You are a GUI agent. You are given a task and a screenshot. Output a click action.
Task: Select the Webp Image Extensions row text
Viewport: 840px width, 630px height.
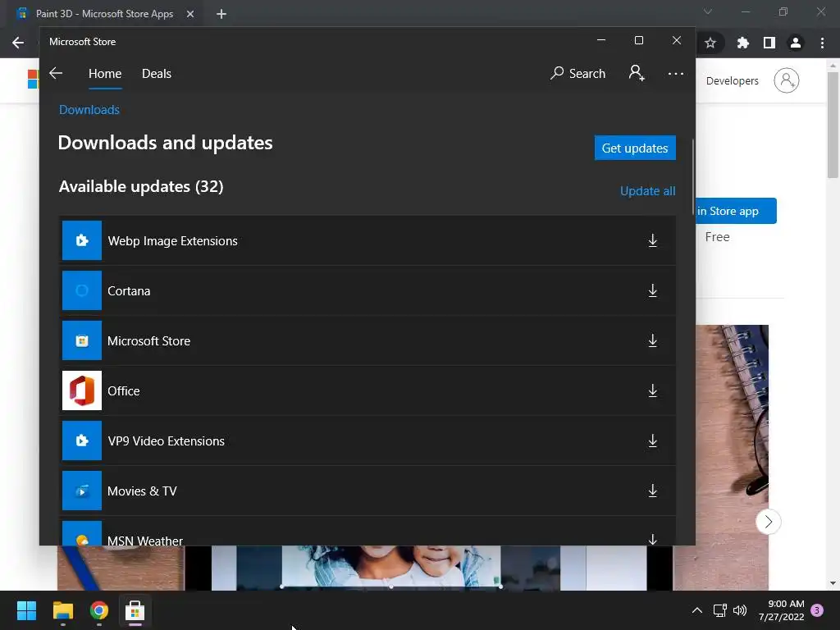coord(172,241)
